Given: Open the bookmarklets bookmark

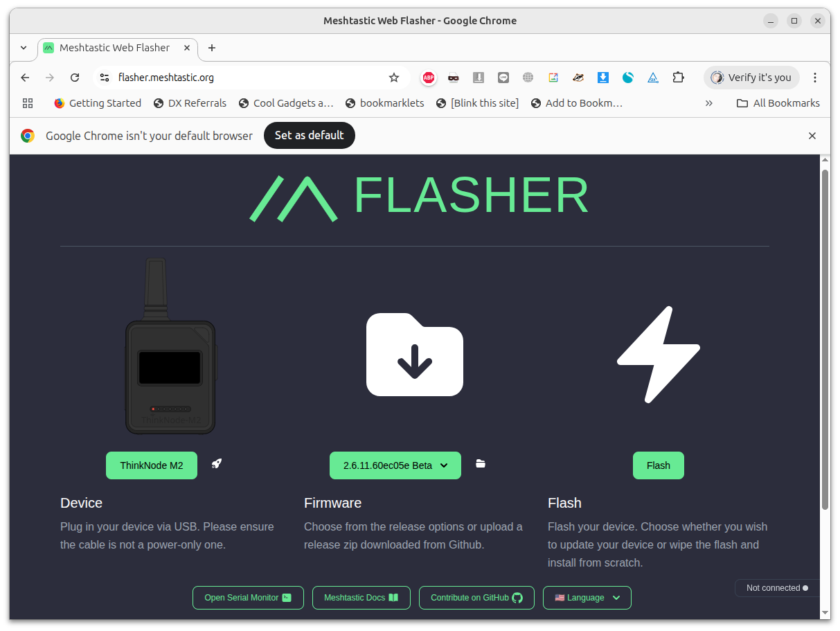Looking at the screenshot, I should click(x=384, y=103).
